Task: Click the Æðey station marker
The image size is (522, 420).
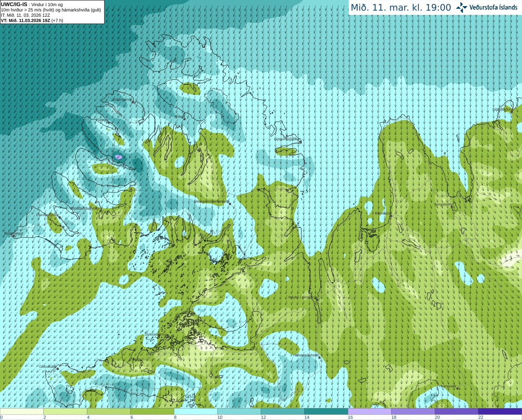Action: [x=184, y=119]
